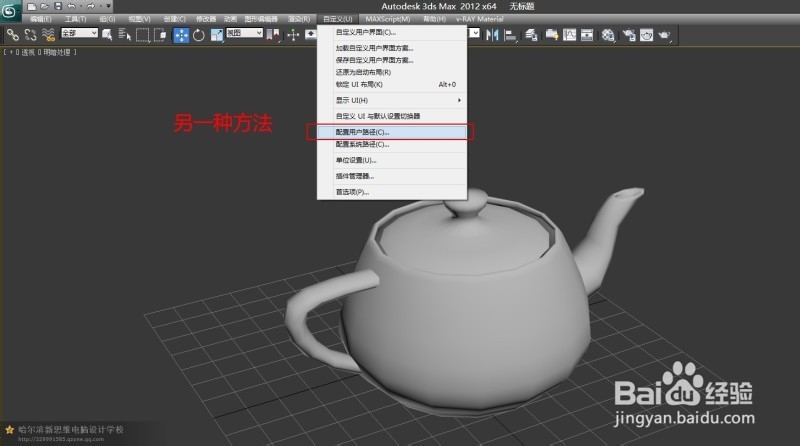Screen dimensions: 800x446
Task: Toggle 锁定 UI 布局(K) lock option
Action: click(x=359, y=84)
